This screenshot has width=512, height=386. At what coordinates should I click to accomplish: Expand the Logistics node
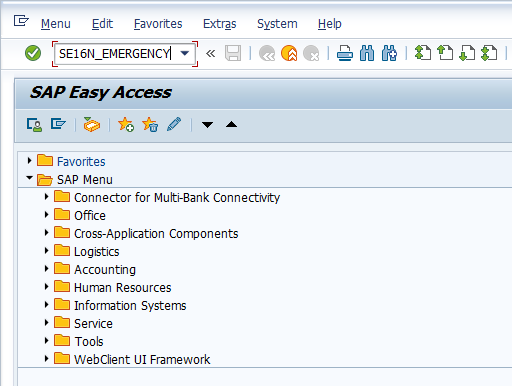click(x=47, y=251)
